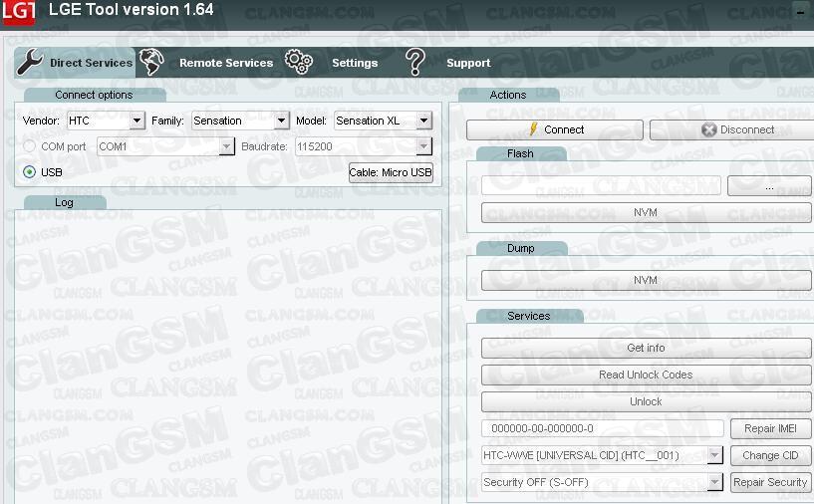Click the question mark Support icon

(x=415, y=63)
